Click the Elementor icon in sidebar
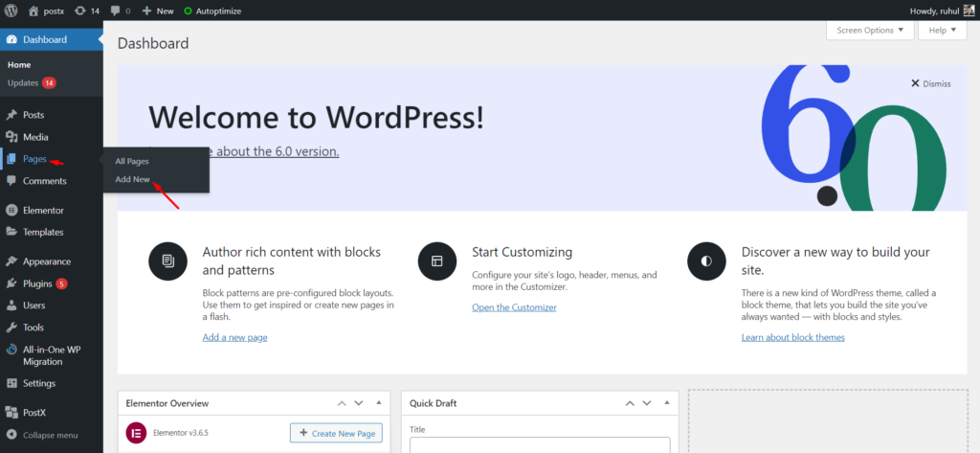This screenshot has width=980, height=453. coord(11,211)
